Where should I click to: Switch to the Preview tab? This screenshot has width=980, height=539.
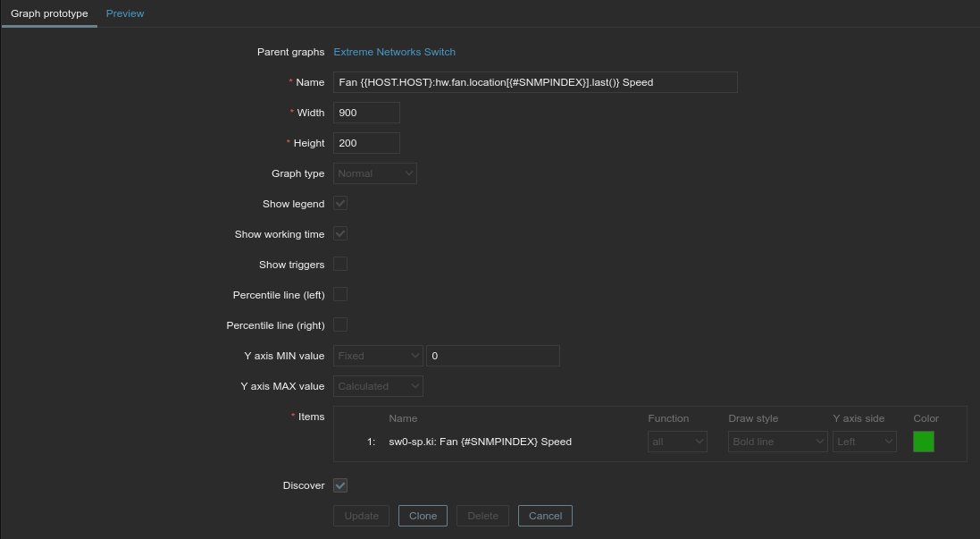pyautogui.click(x=125, y=13)
